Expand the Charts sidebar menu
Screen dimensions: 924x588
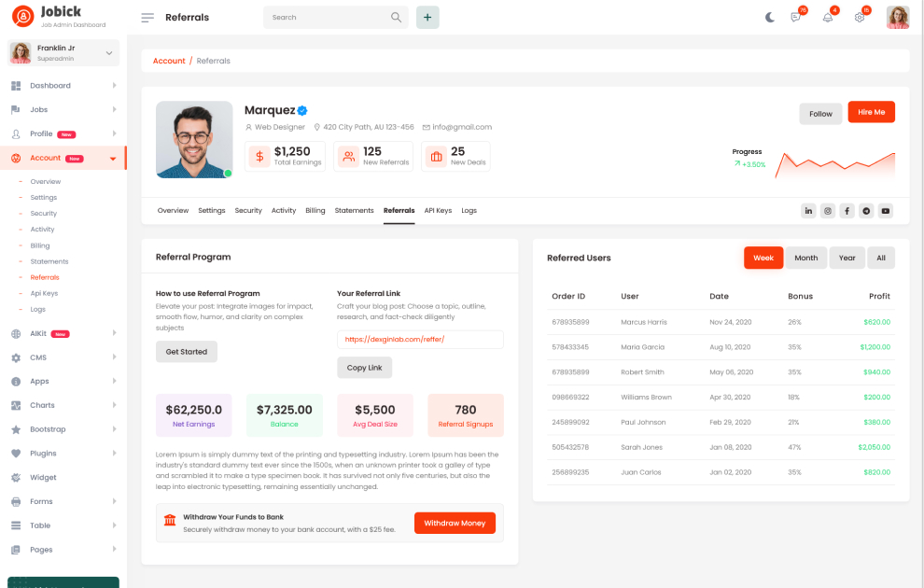63,405
